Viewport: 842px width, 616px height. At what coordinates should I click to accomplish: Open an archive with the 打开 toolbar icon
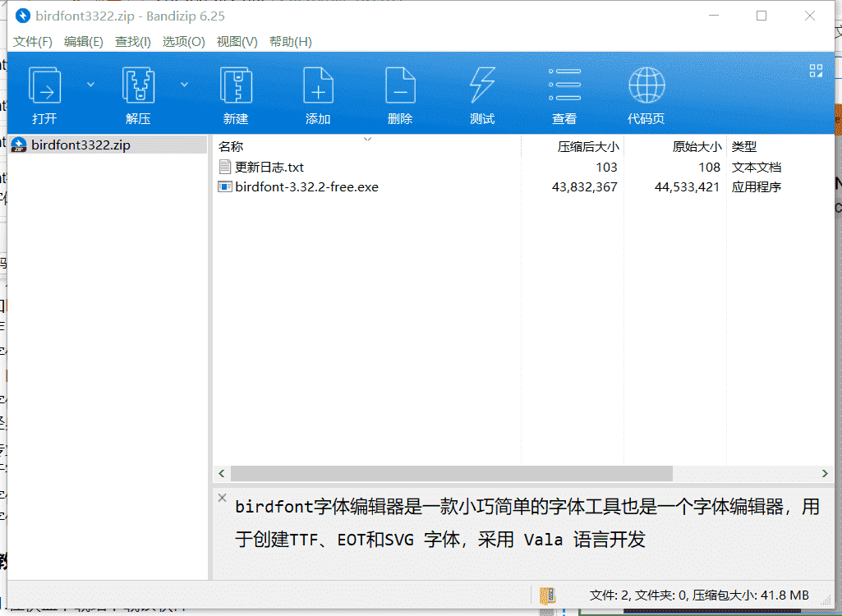point(44,94)
